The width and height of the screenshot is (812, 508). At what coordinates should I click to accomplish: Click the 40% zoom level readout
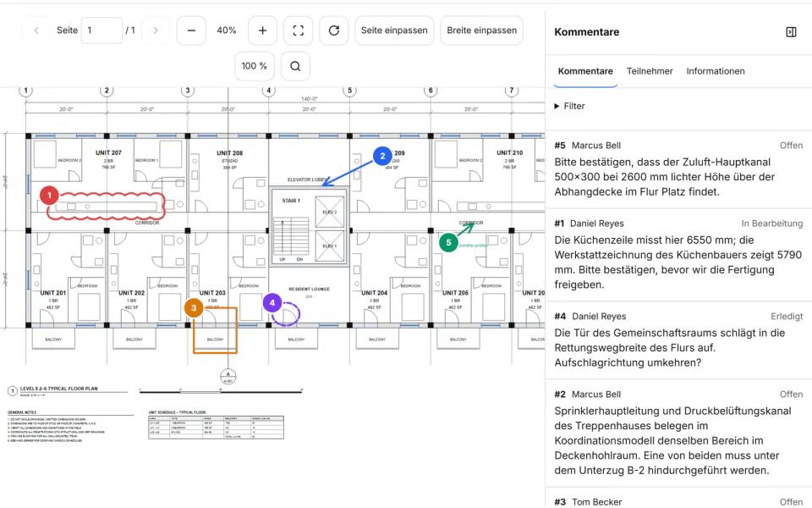click(227, 30)
